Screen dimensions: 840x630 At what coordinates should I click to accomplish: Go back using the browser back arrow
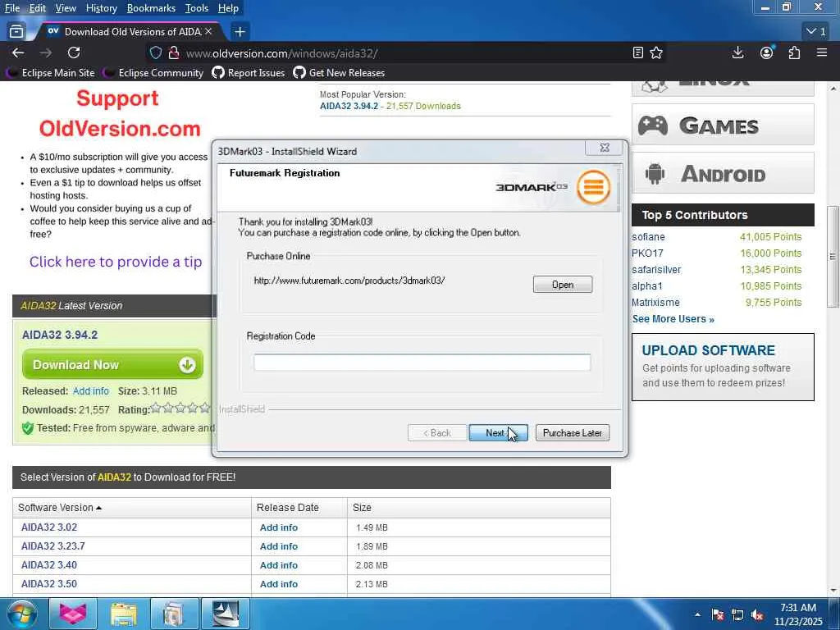18,52
